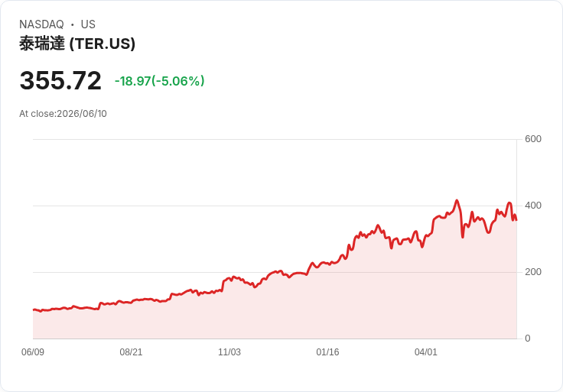Click the 04/01 x-axis date label

[426, 352]
